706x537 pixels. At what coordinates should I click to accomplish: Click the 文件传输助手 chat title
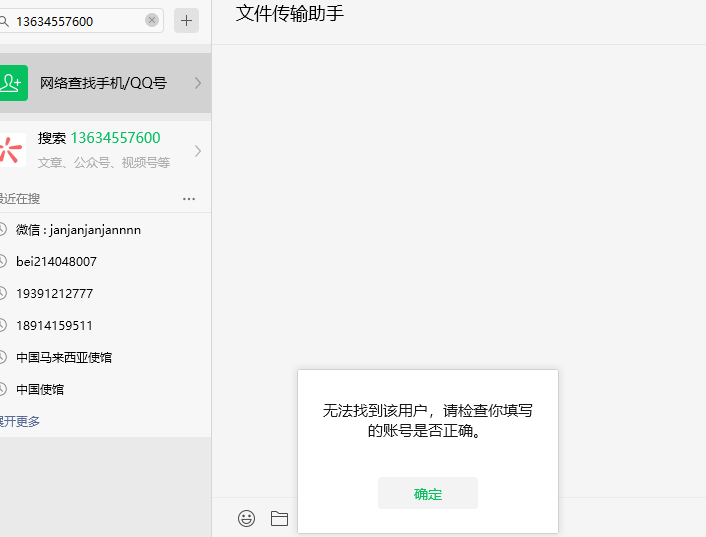tap(290, 14)
